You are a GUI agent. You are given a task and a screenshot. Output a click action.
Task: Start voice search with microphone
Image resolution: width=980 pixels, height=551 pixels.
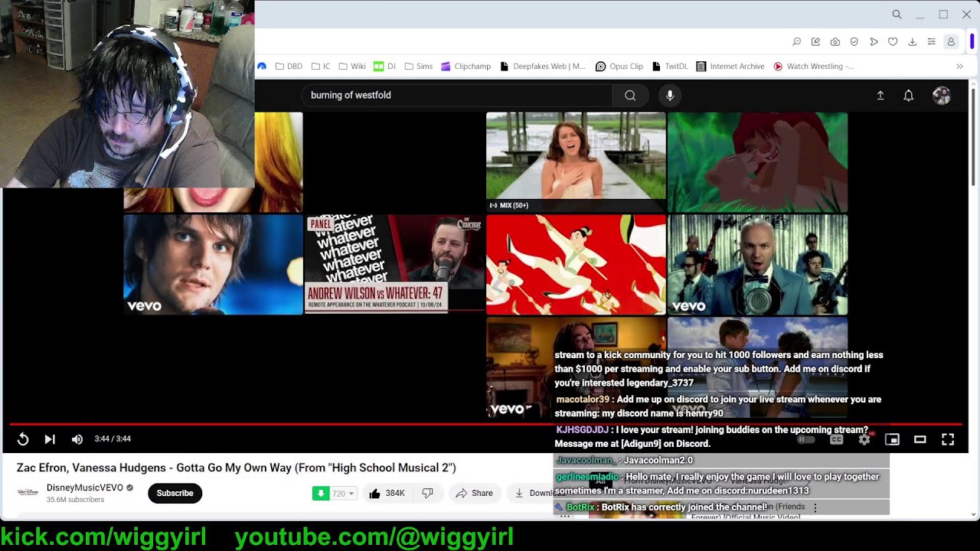[670, 96]
